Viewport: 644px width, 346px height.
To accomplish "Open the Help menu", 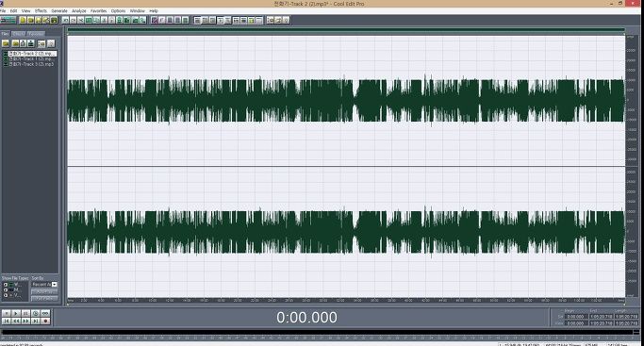I will [154, 10].
